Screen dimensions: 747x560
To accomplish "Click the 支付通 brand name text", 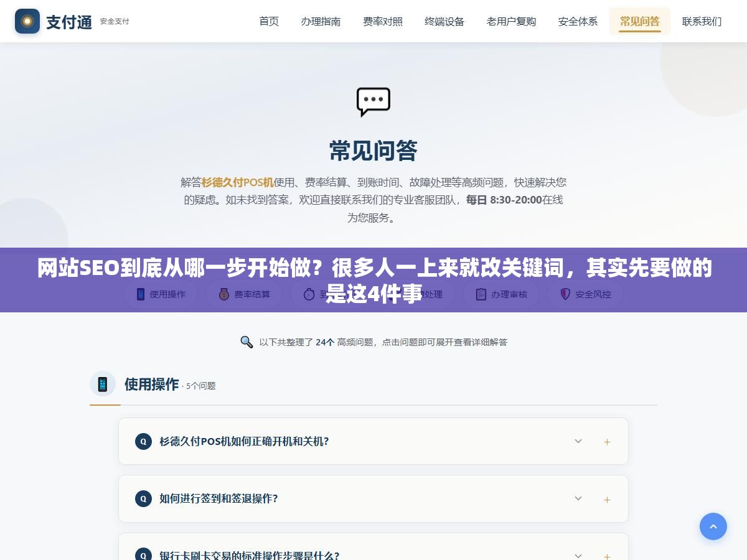I will pyautogui.click(x=69, y=22).
